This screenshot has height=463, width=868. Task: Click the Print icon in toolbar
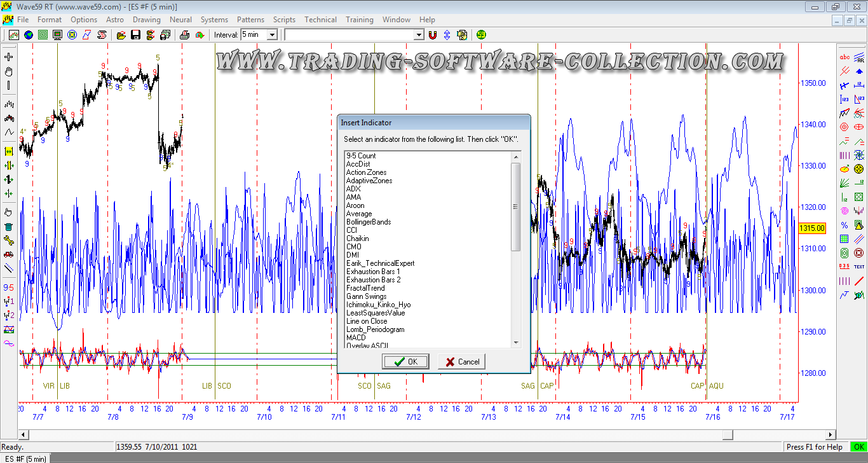coord(186,35)
